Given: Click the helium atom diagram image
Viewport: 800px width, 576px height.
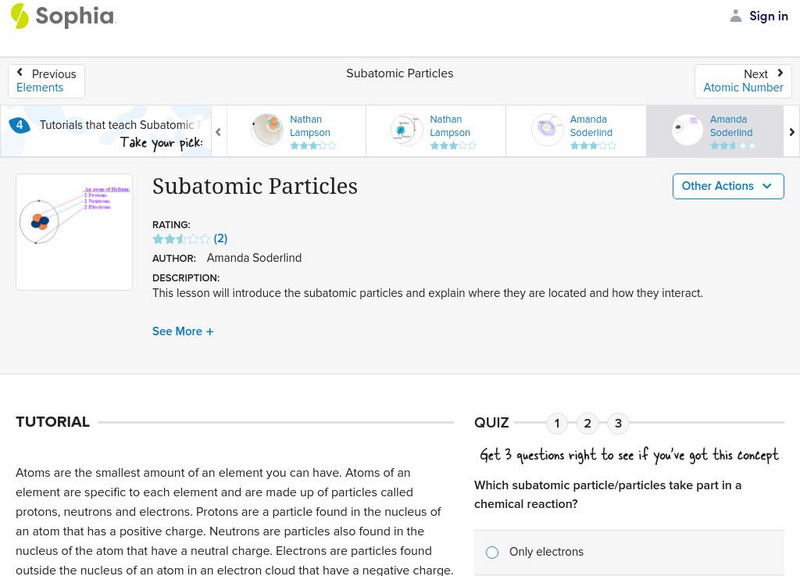Looking at the screenshot, I should pyautogui.click(x=74, y=232).
